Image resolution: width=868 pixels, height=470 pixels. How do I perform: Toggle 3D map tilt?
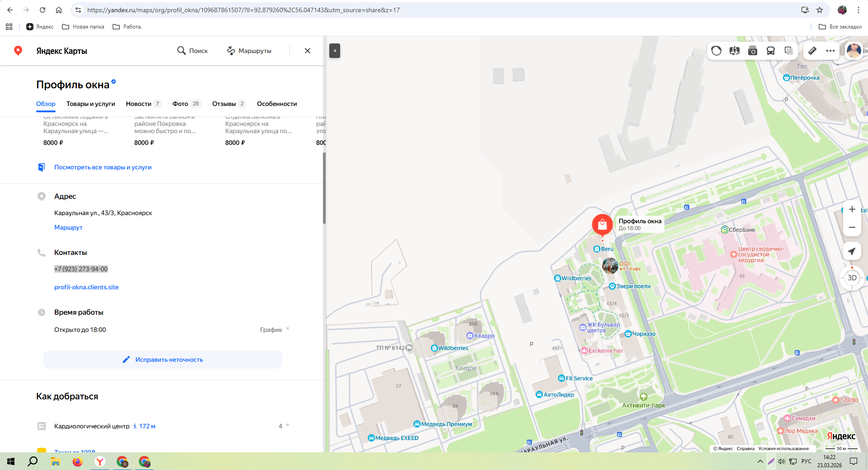pos(852,278)
